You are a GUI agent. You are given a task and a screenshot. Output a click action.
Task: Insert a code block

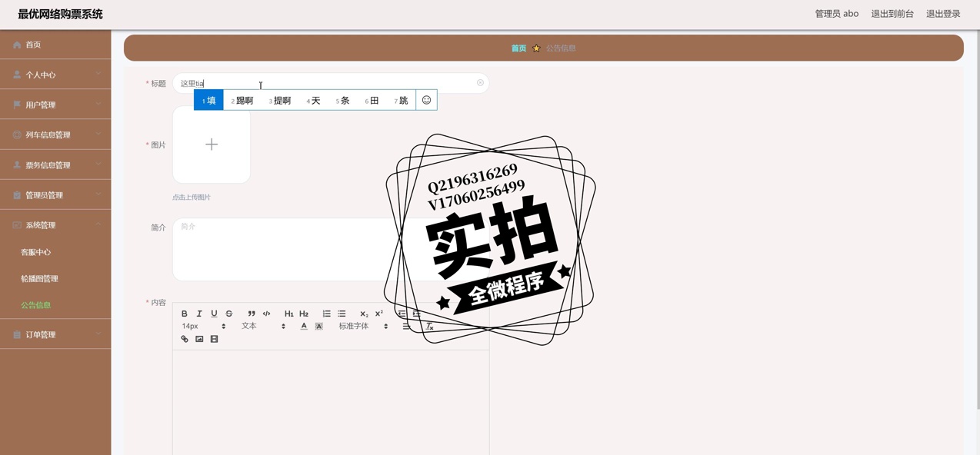pos(266,314)
